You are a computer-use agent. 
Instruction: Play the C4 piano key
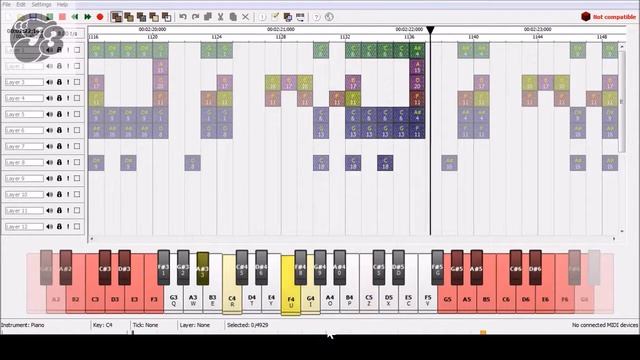[x=232, y=300]
